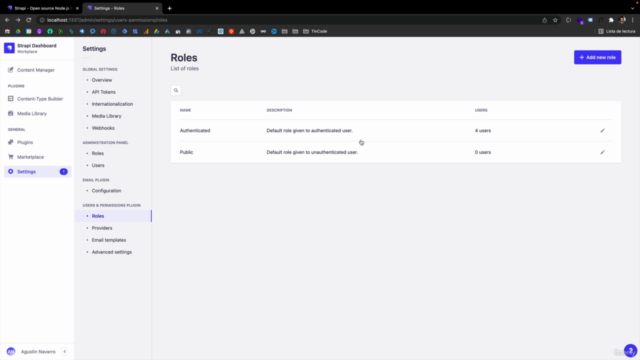Open Lista de lectura reading list
The width and height of the screenshot is (640, 360).
pos(617,31)
